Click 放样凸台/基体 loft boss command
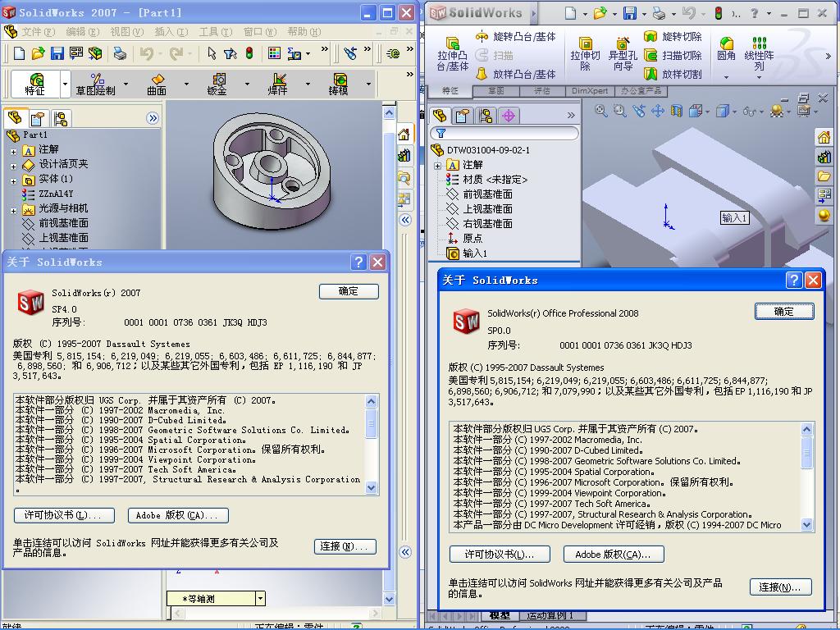Viewport: 840px width, 630px height. click(515, 74)
